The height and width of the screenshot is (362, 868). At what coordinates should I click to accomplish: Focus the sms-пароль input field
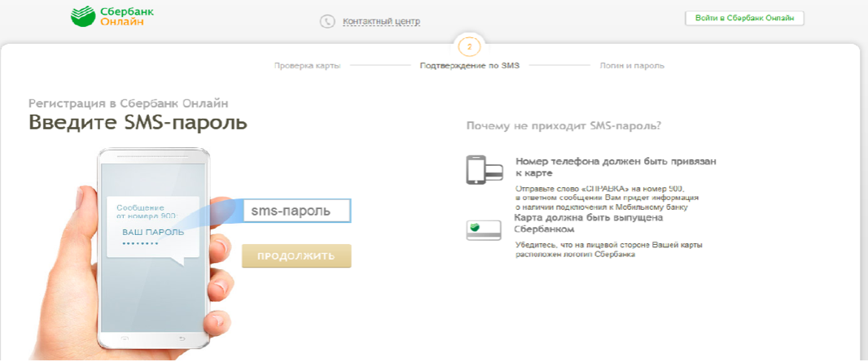296,211
